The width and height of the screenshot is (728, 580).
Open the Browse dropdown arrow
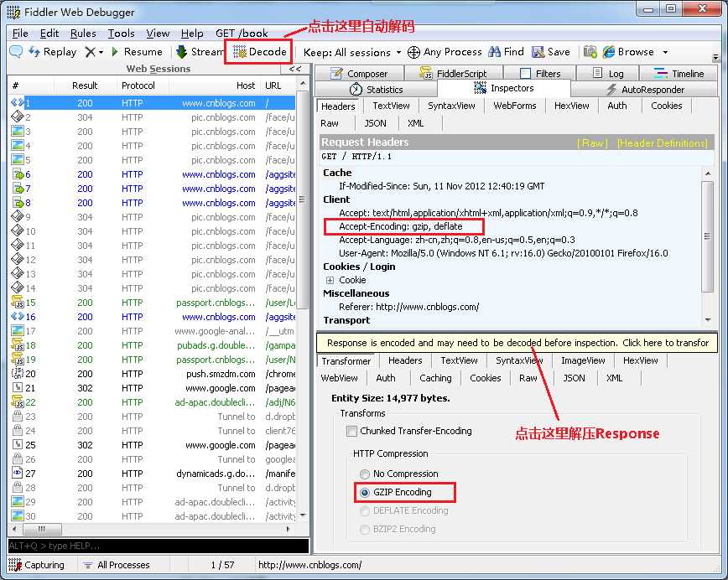tap(665, 52)
